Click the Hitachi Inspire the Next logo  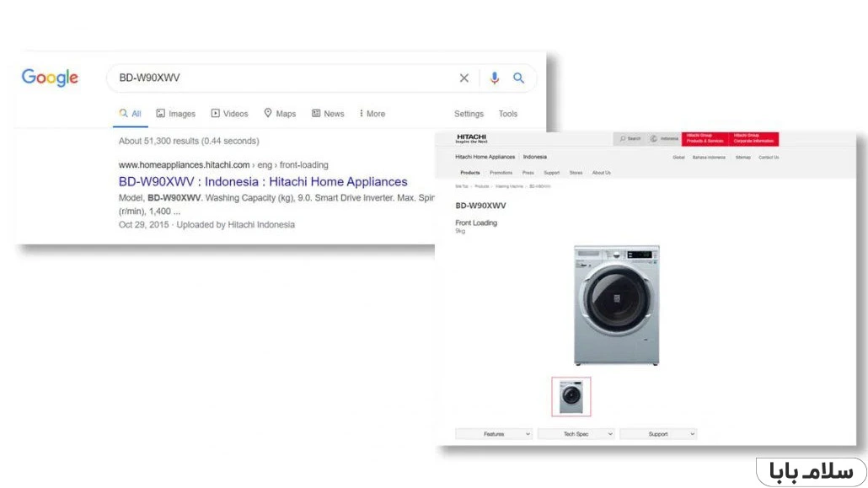tap(470, 138)
